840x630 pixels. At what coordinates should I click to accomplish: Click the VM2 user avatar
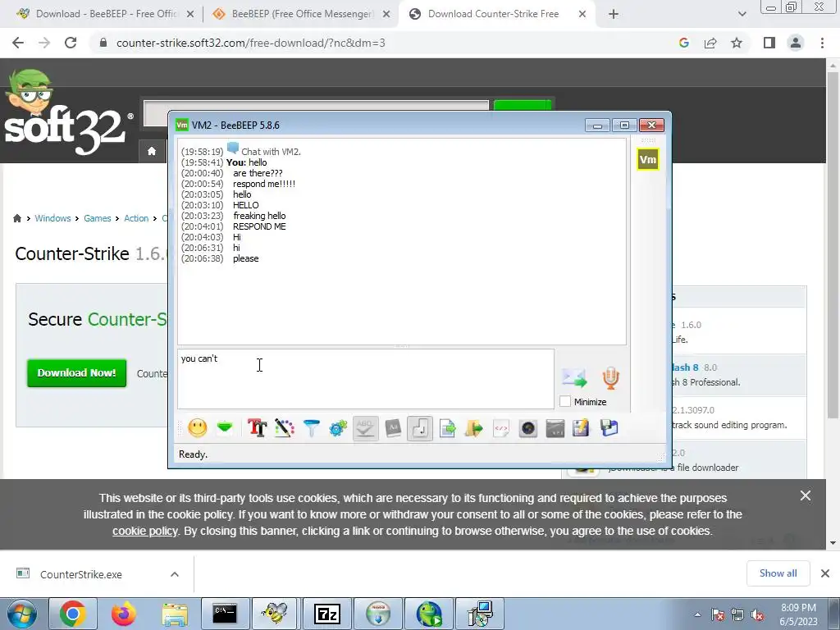[x=648, y=160]
